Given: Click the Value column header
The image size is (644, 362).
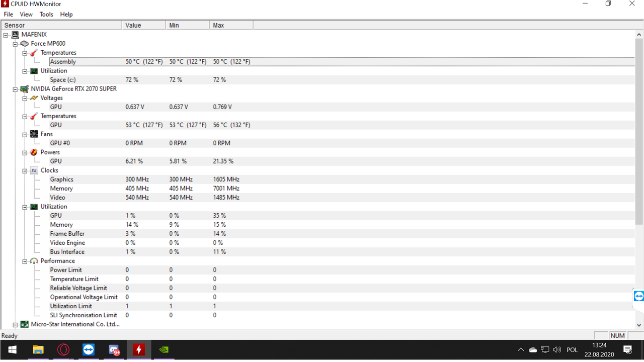Looking at the screenshot, I should [x=144, y=25].
